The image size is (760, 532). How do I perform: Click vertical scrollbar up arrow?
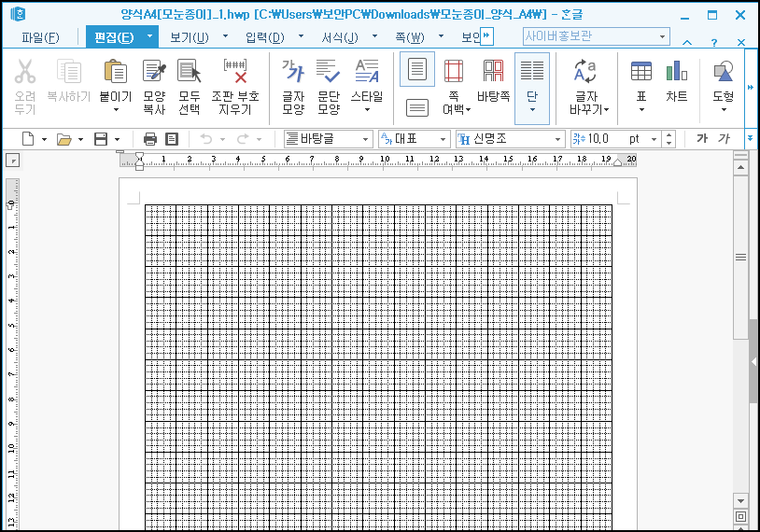(x=740, y=168)
